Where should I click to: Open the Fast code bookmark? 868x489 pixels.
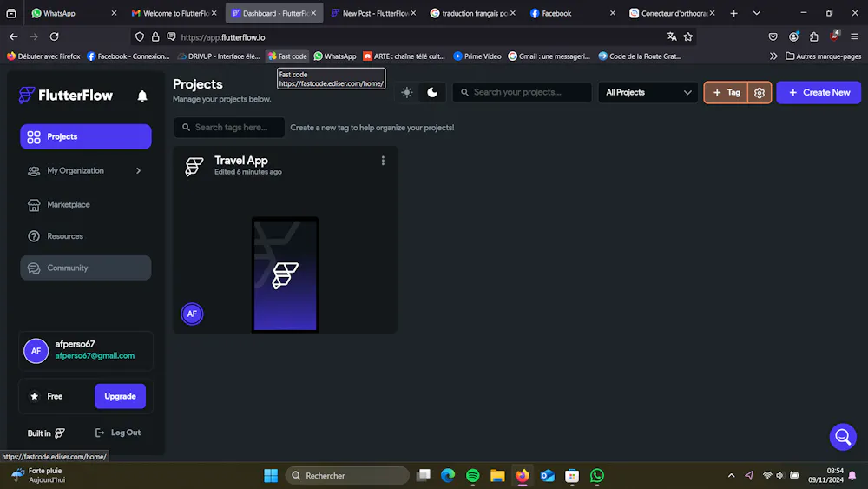[287, 56]
